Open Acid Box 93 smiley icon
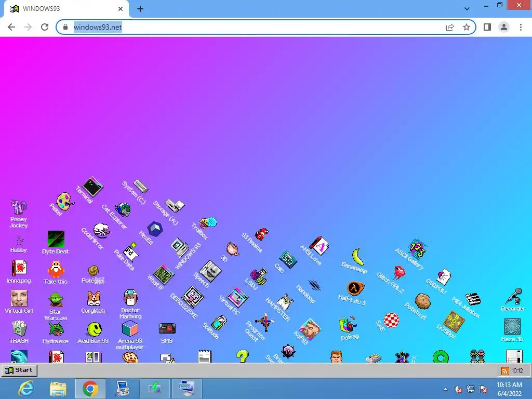 tap(94, 329)
